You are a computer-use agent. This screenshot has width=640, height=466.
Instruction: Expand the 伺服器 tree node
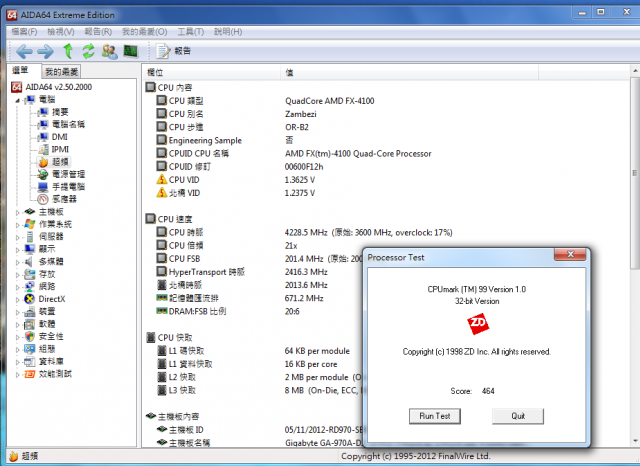coord(17,237)
